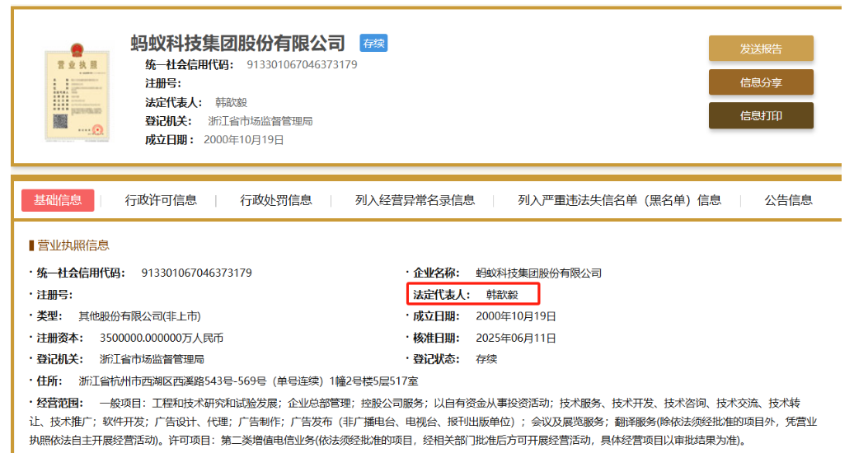Switch to the 行政许可信息 tab

click(161, 200)
